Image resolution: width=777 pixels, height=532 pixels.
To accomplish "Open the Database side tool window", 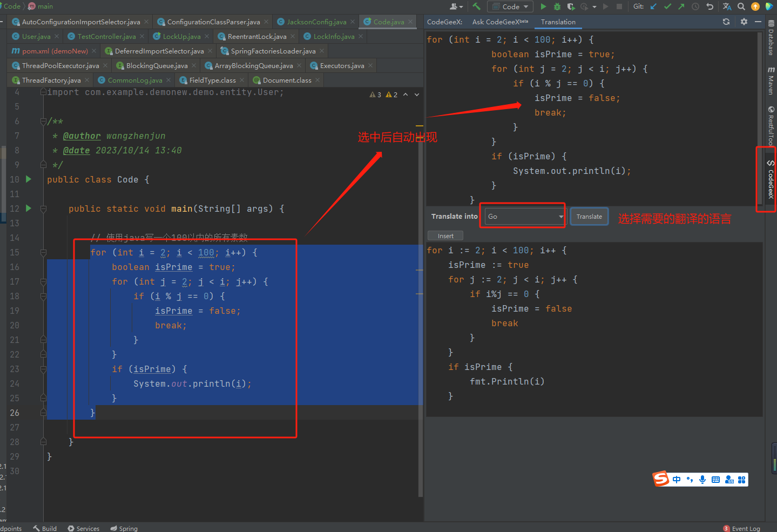I will 771,38.
